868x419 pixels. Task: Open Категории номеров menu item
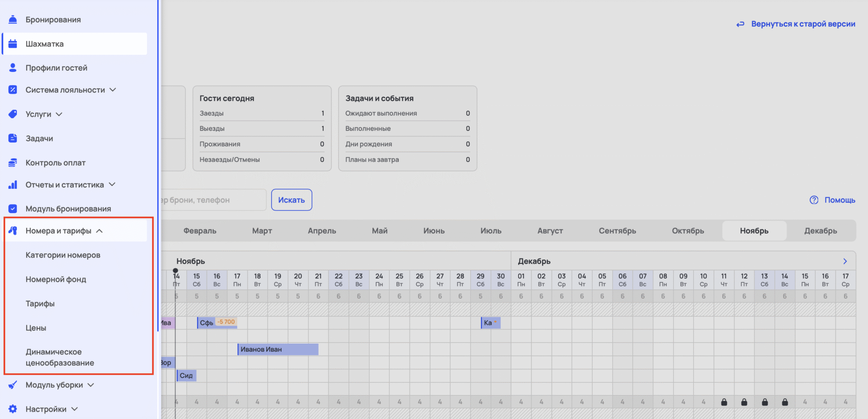pyautogui.click(x=63, y=255)
